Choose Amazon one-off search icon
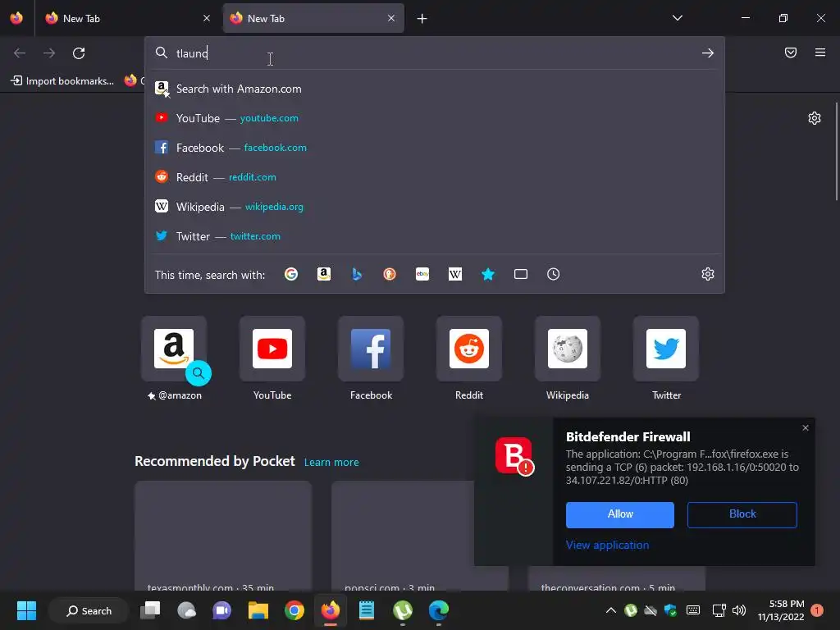Screen dimensions: 840x630 323,274
